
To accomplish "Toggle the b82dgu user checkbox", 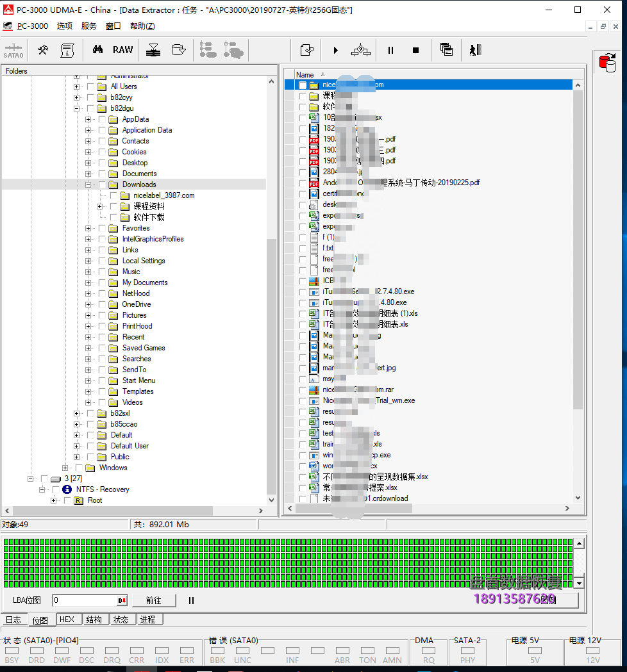I will (x=90, y=108).
